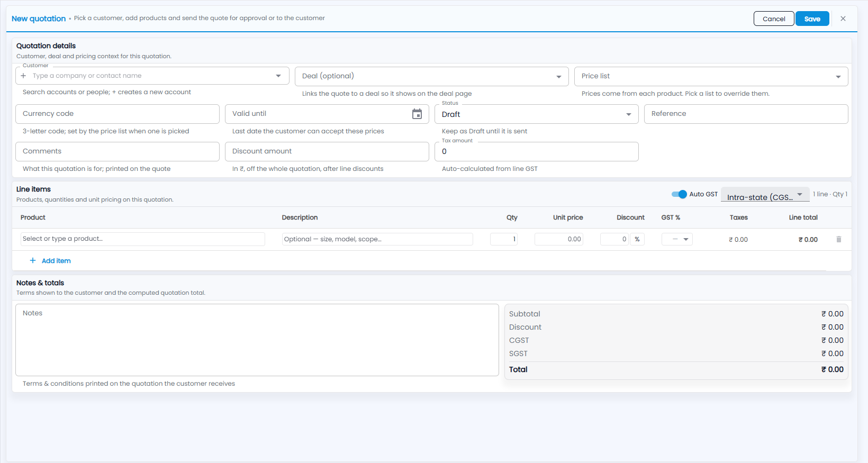Cancel the new quotation
This screenshot has width=868, height=463.
click(774, 19)
